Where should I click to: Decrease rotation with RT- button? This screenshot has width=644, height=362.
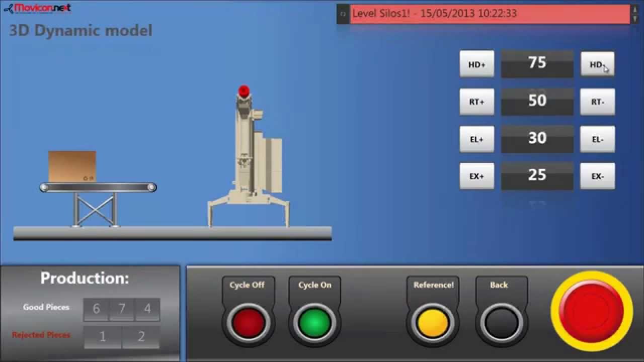[597, 102]
